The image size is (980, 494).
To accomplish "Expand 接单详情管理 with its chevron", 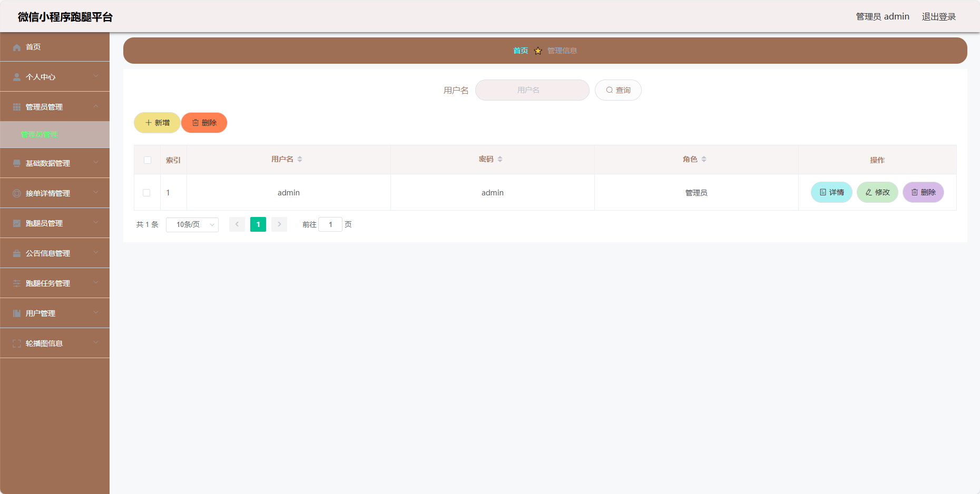I will click(96, 192).
